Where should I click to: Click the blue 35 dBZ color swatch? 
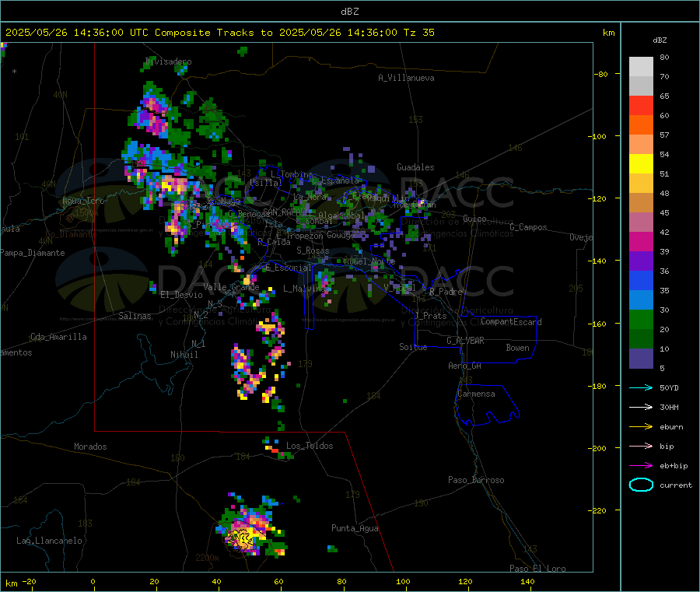(x=641, y=280)
